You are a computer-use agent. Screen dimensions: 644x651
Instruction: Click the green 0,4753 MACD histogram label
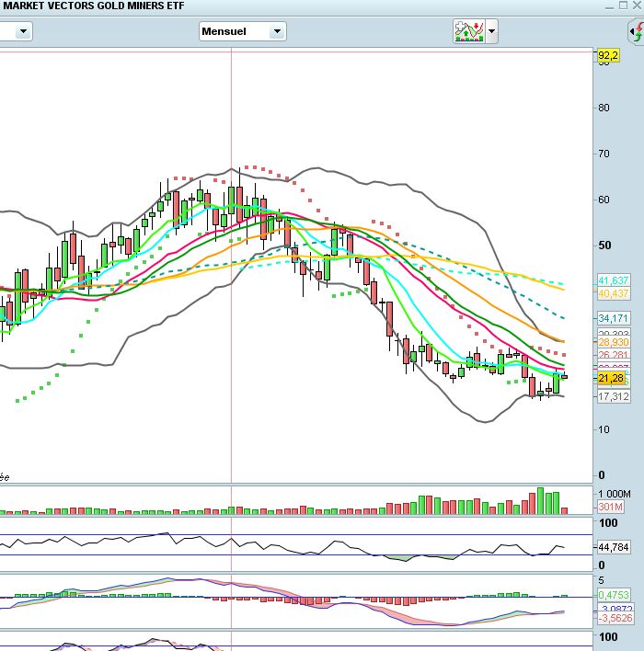pyautogui.click(x=614, y=595)
